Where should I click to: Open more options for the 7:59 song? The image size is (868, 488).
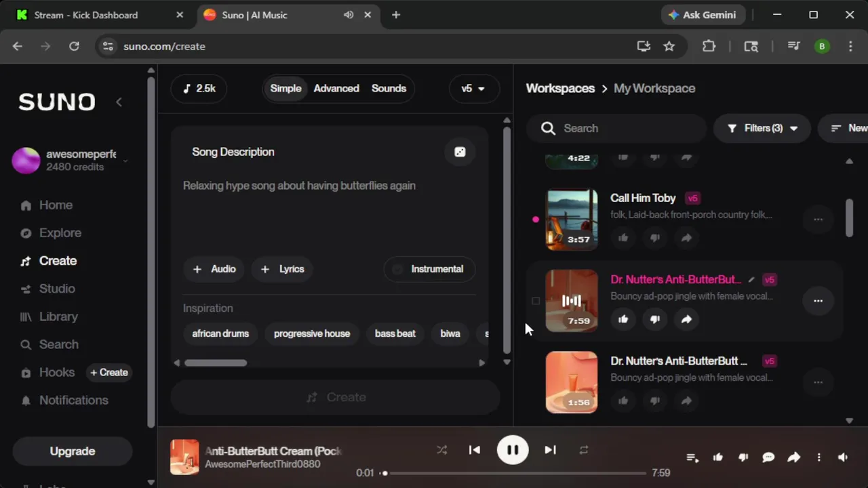[x=818, y=301]
